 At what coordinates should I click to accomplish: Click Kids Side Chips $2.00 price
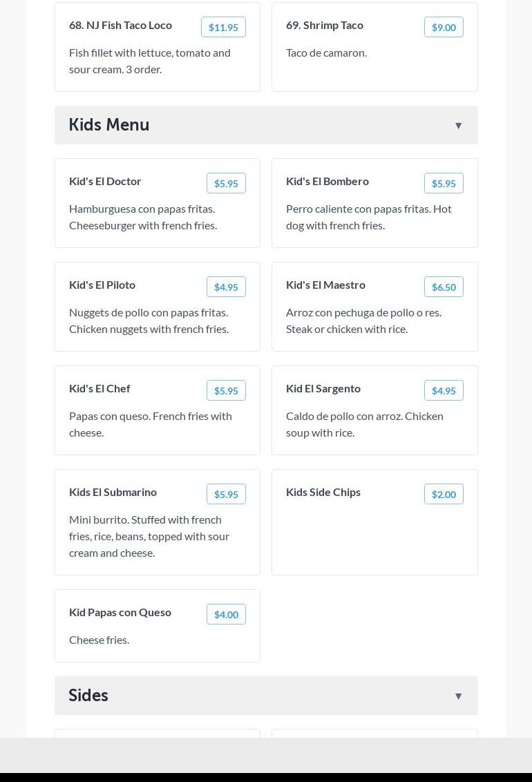click(x=444, y=495)
